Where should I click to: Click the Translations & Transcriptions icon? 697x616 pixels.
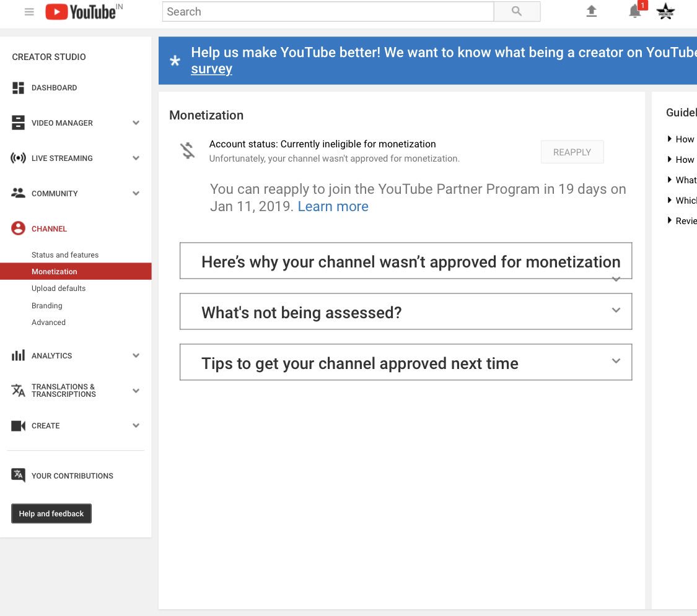(x=18, y=391)
